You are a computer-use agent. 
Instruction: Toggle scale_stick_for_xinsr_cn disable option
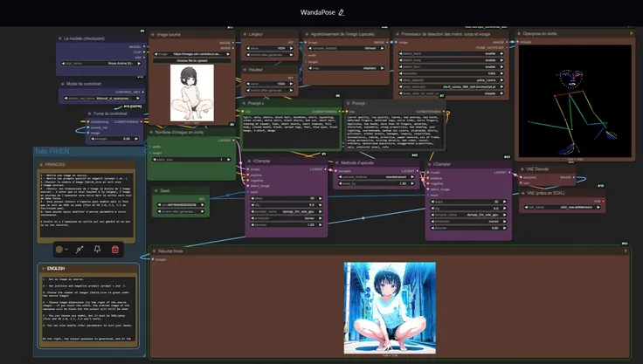click(x=451, y=93)
